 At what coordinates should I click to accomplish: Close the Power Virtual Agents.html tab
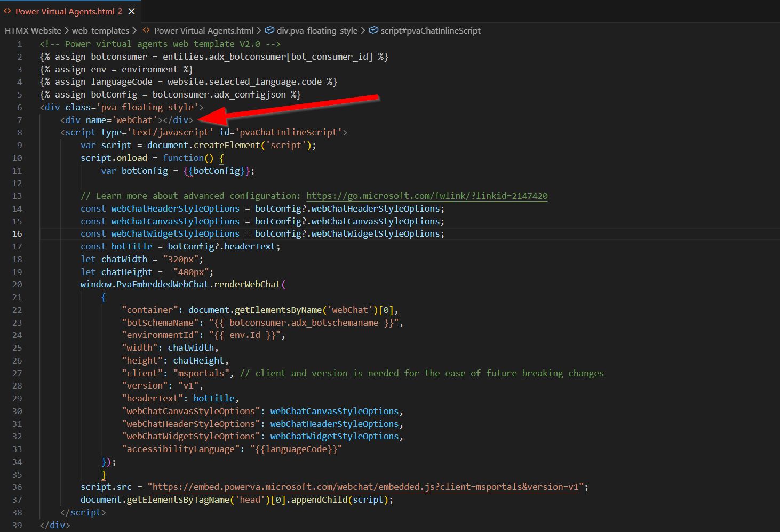[133, 10]
